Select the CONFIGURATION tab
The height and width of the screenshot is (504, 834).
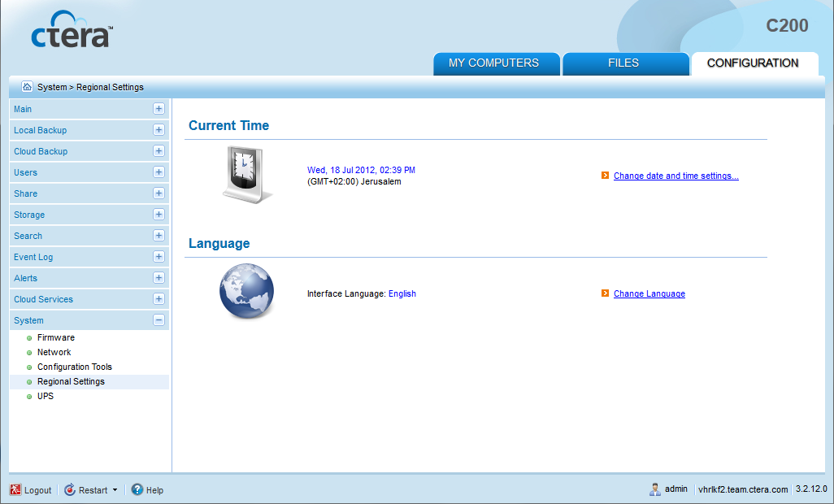tap(754, 63)
